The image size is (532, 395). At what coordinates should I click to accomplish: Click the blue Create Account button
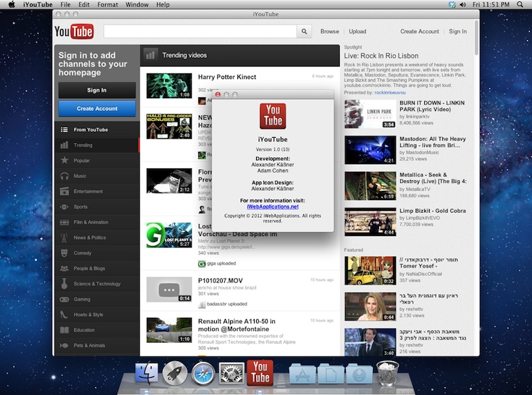click(97, 108)
